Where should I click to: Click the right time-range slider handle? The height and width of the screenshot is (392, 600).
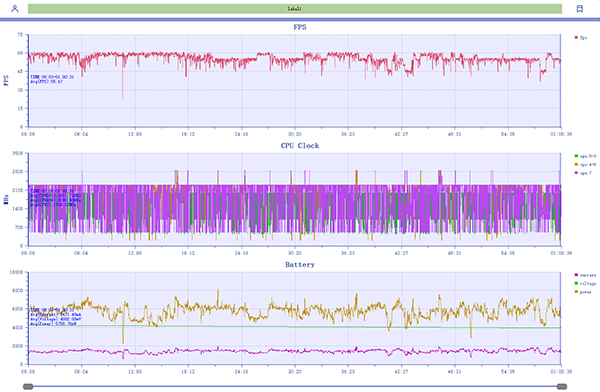point(561,387)
